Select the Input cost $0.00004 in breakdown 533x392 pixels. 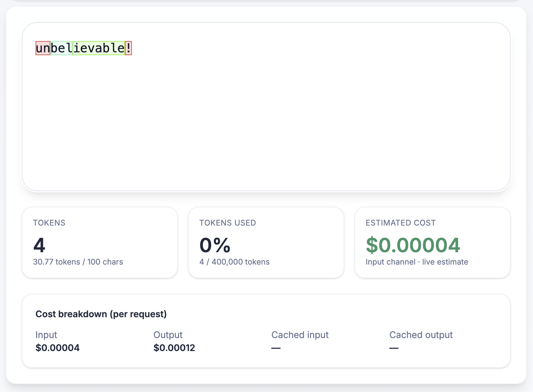[x=58, y=348]
